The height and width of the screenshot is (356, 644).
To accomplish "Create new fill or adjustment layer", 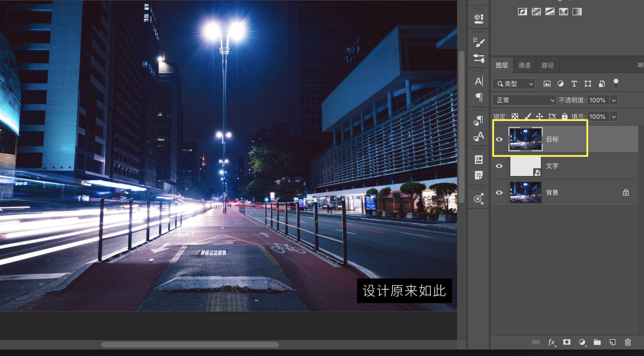I will pos(582,342).
